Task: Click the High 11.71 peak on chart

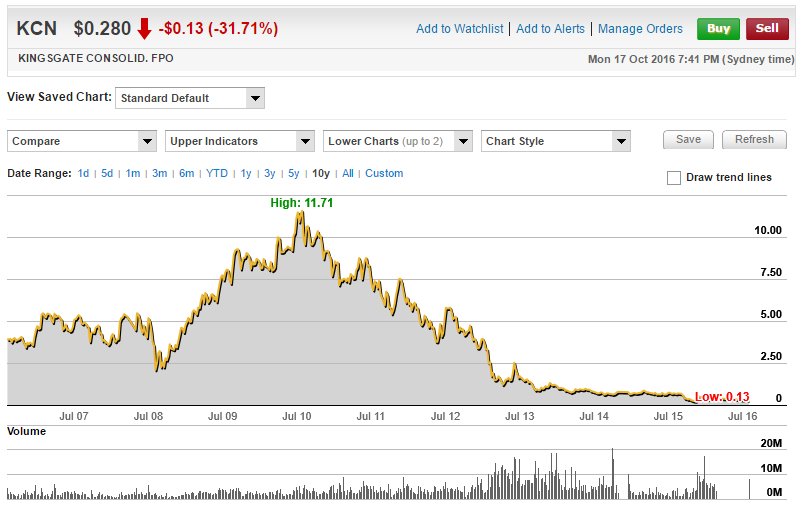Action: [x=299, y=213]
